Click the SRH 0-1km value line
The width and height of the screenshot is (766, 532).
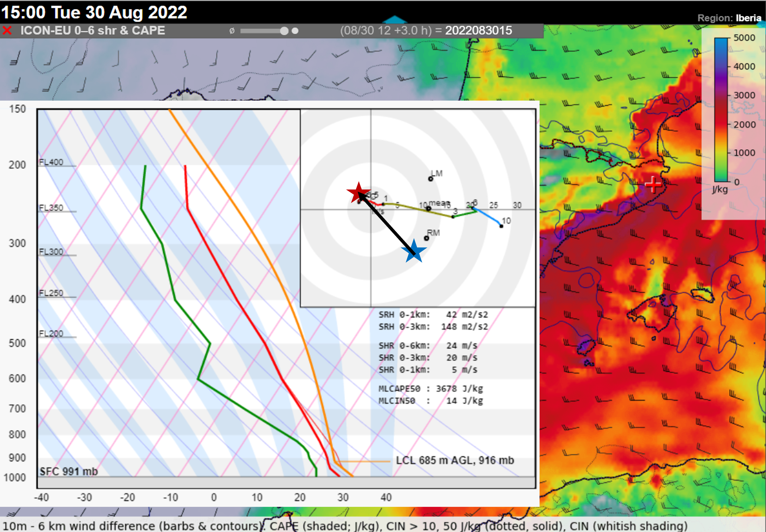[x=433, y=314]
